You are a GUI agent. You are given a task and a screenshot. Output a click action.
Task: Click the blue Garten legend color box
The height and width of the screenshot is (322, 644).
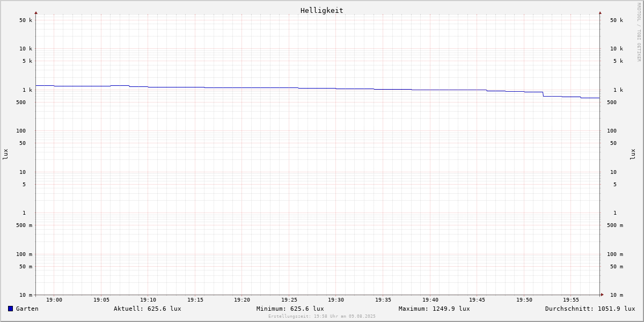tap(10, 309)
